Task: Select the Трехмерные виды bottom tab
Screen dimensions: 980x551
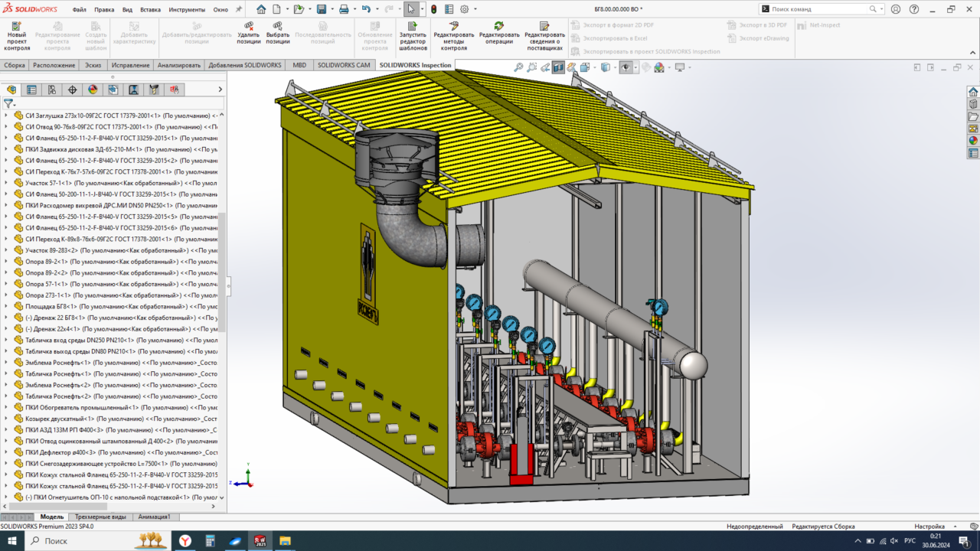Action: tap(102, 517)
